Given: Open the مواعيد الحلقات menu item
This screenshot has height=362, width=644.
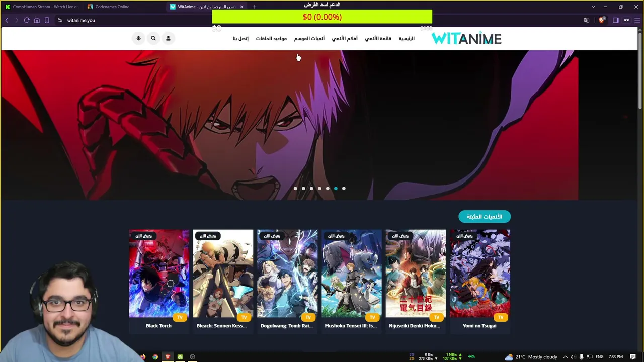Looking at the screenshot, I should [x=271, y=39].
